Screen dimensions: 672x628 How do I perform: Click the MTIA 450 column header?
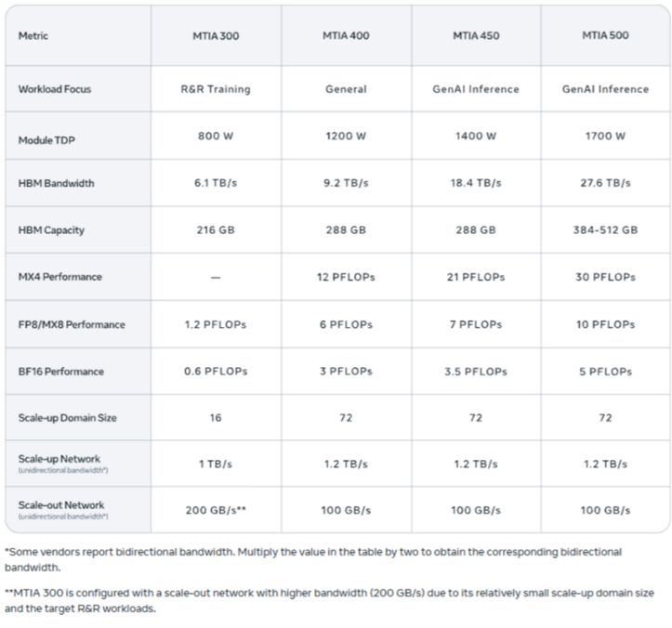(x=475, y=36)
